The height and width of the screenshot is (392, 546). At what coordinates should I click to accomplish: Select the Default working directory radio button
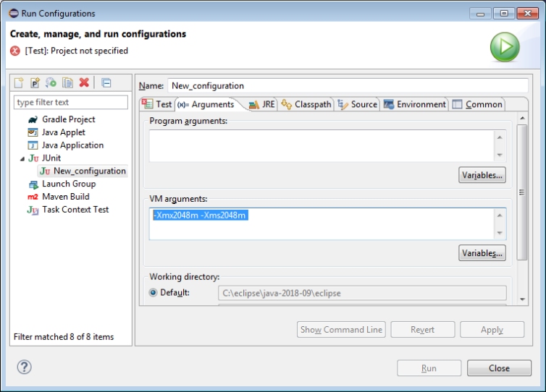pos(153,293)
